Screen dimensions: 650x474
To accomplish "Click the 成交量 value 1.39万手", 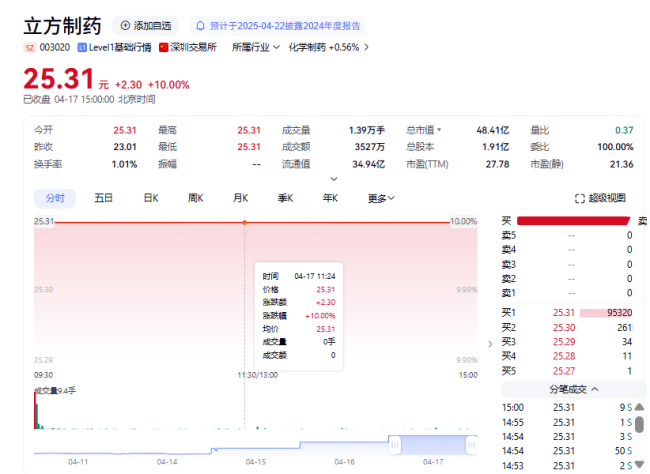I will (x=366, y=131).
